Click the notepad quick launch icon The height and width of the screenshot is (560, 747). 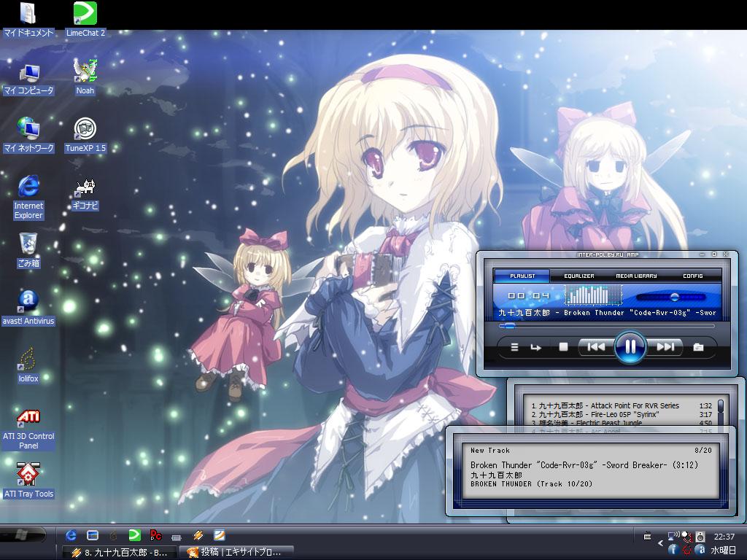(219, 535)
